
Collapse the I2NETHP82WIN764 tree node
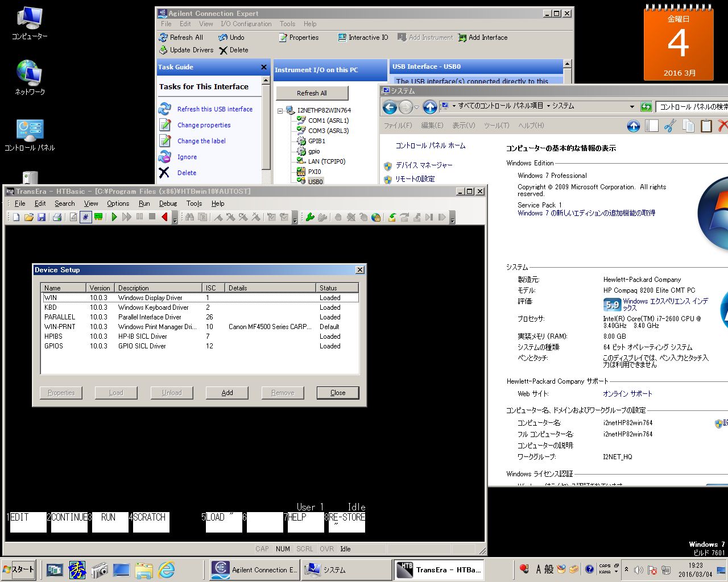(x=280, y=110)
